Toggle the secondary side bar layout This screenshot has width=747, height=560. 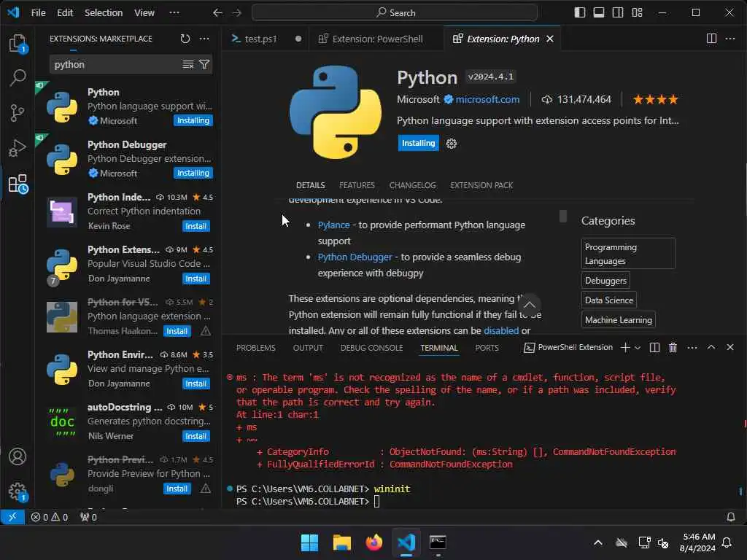(x=618, y=13)
